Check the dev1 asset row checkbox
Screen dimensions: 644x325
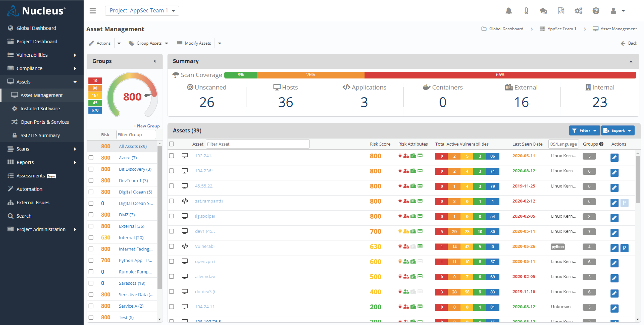(x=172, y=231)
